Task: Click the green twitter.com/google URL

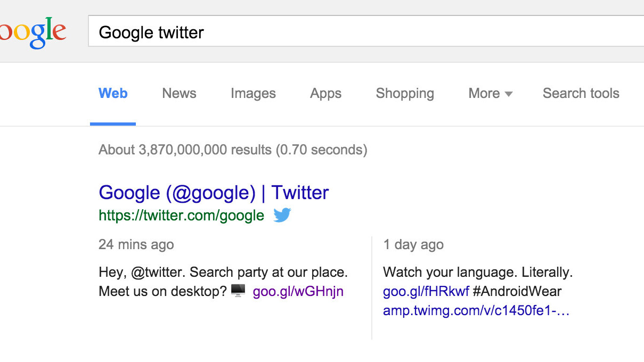Action: coord(181,215)
